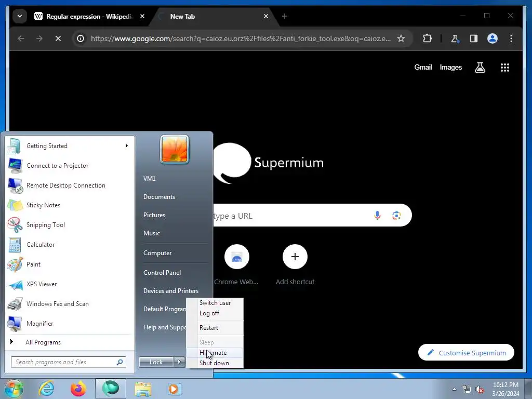Select Switch user
Image resolution: width=532 pixels, height=399 pixels.
(x=215, y=303)
